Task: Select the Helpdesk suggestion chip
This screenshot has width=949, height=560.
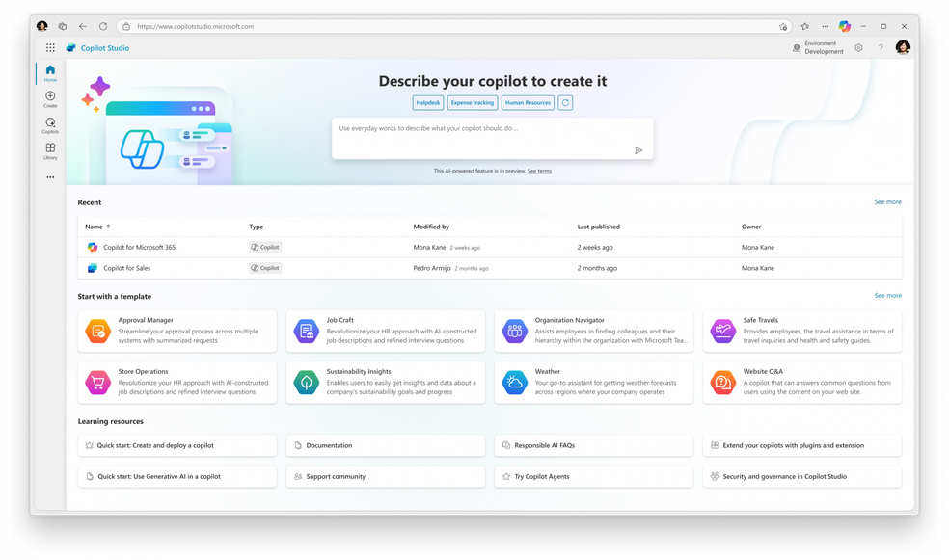Action: (x=426, y=102)
